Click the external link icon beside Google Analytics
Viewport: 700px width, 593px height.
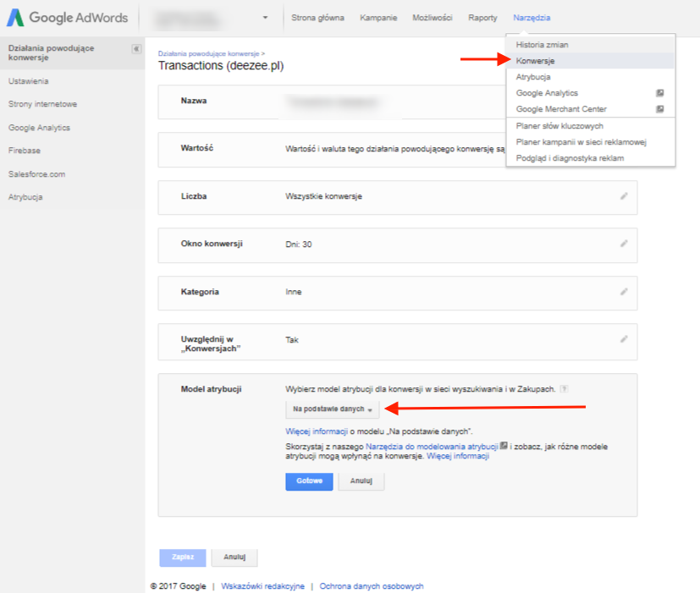pyautogui.click(x=660, y=93)
